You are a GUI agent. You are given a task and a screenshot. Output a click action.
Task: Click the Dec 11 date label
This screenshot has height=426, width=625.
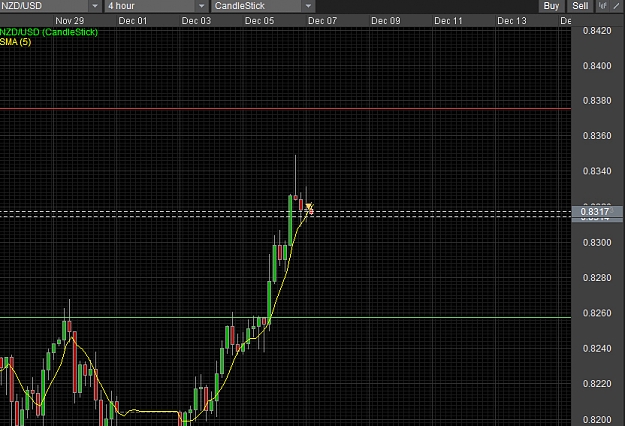pyautogui.click(x=448, y=21)
